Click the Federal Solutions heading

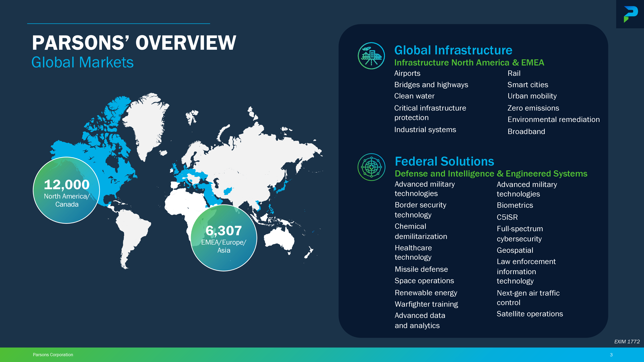(444, 161)
